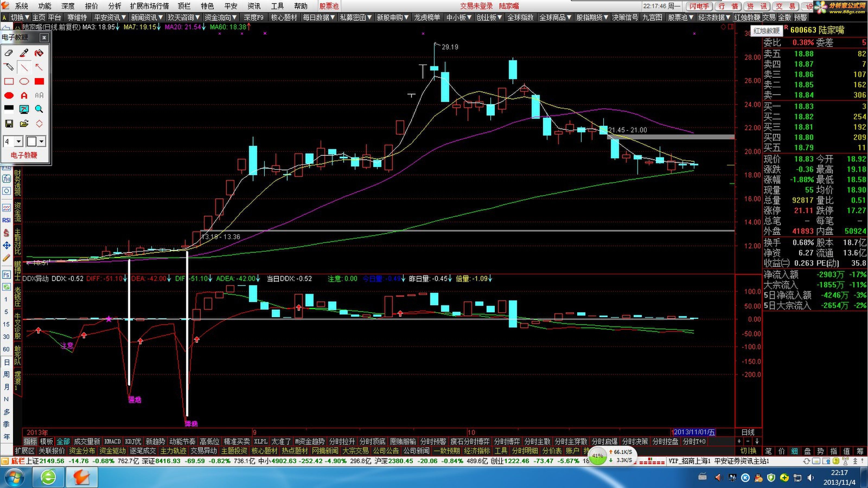868x488 pixels.
Task: Click the blue four-way move arrows icon
Action: [7, 245]
